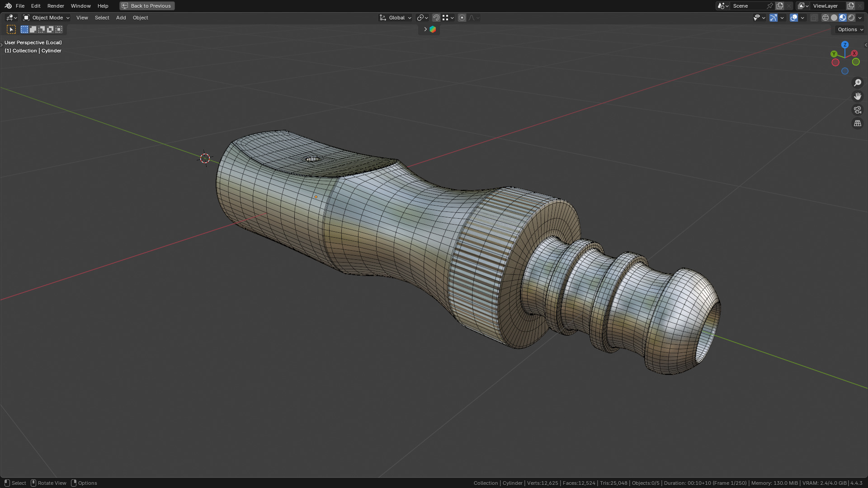Open the shading options dropdown arrow
The image size is (868, 488).
860,18
